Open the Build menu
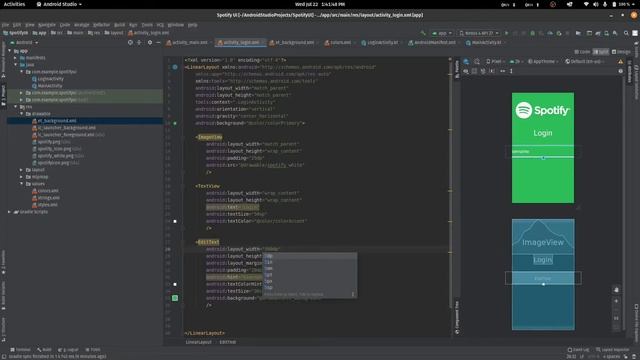 coord(120,25)
